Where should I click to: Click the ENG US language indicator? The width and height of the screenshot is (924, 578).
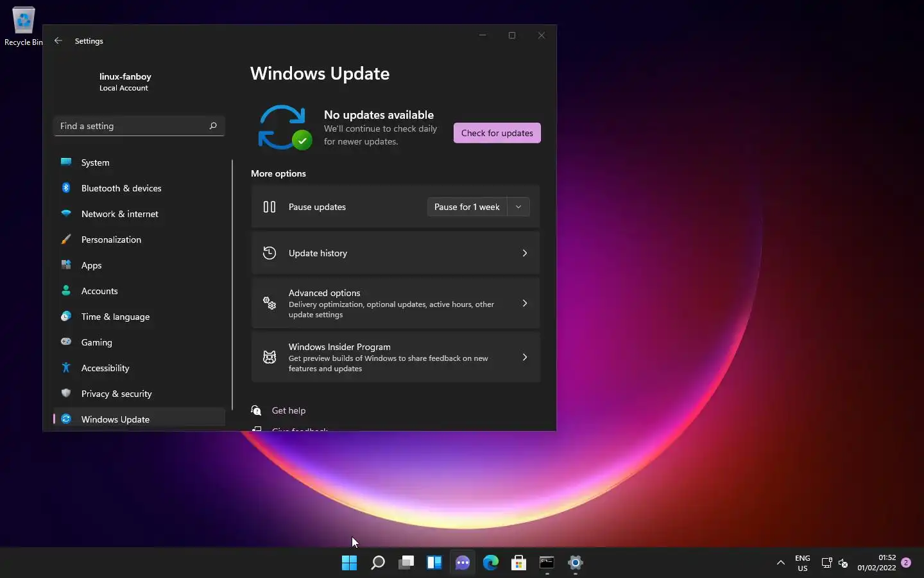click(802, 563)
